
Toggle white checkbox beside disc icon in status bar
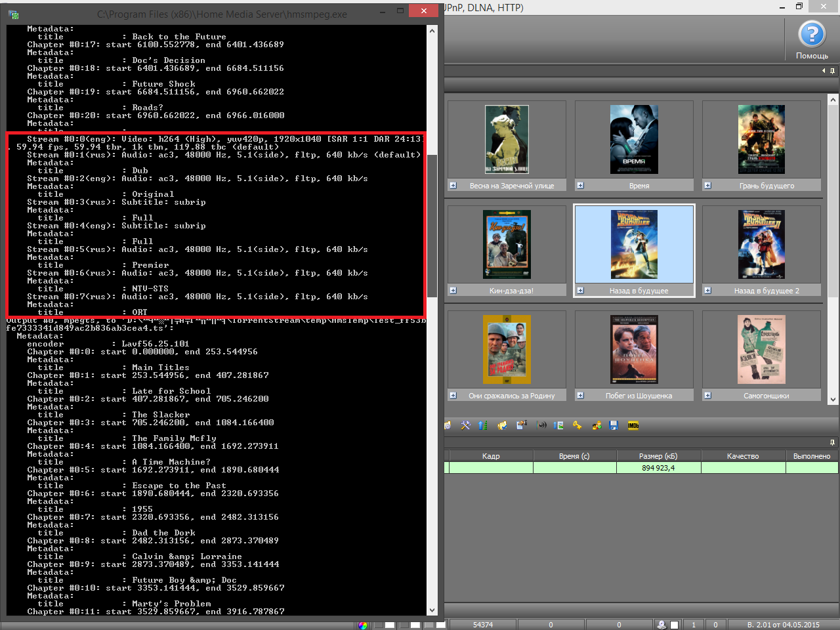coord(674,625)
